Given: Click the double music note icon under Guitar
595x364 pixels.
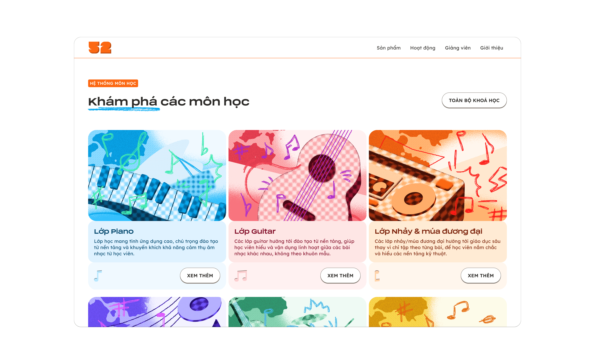Looking at the screenshot, I should click(x=241, y=276).
